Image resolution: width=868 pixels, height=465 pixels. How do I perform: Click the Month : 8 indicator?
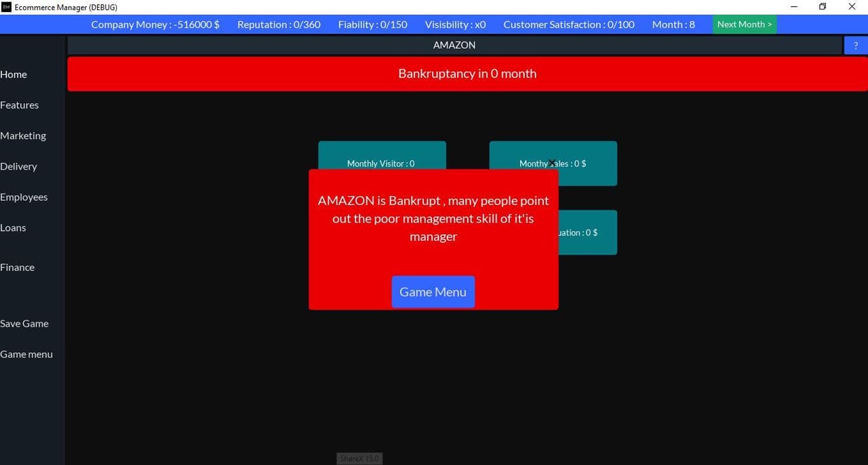click(x=673, y=24)
